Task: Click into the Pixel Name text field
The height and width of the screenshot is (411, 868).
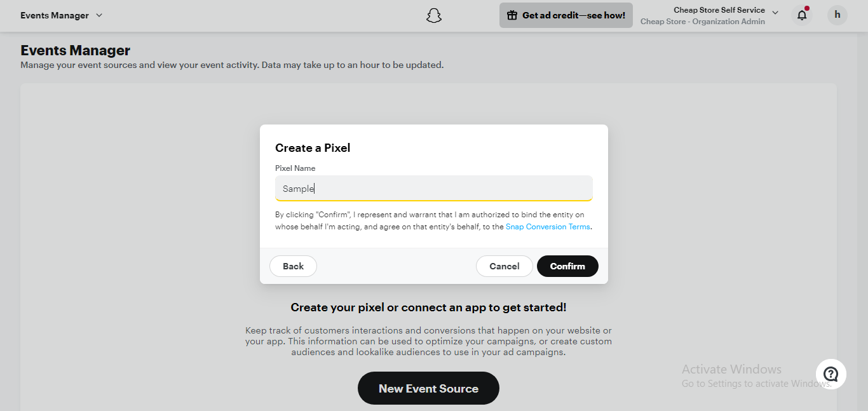Action: [433, 189]
